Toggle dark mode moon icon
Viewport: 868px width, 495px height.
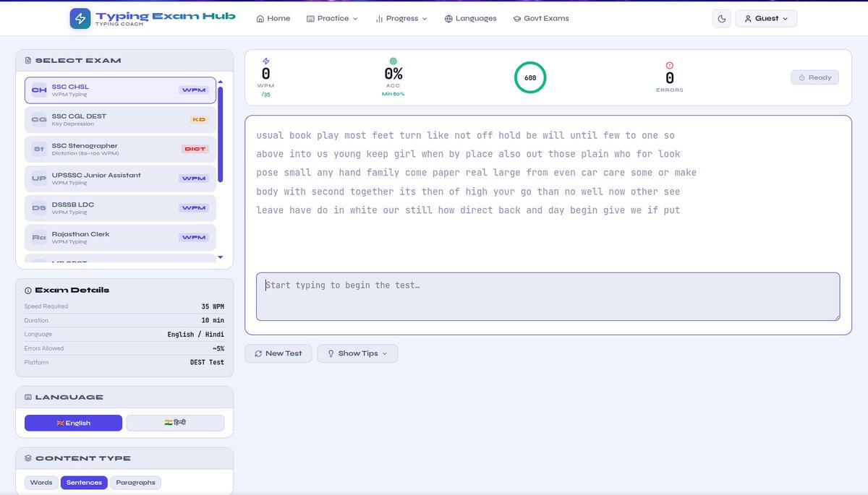721,19
